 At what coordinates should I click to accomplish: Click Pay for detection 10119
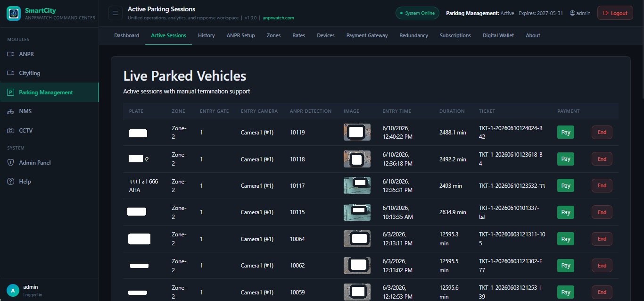tap(566, 133)
